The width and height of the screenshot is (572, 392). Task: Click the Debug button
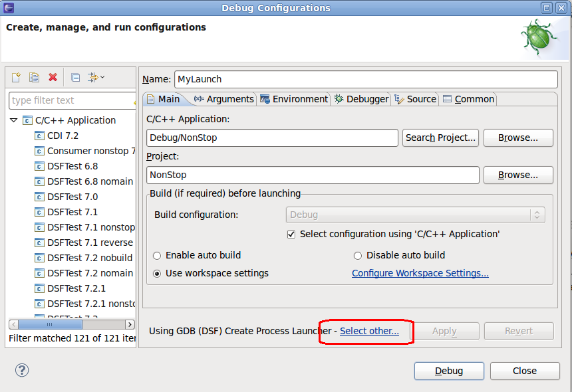[449, 371]
